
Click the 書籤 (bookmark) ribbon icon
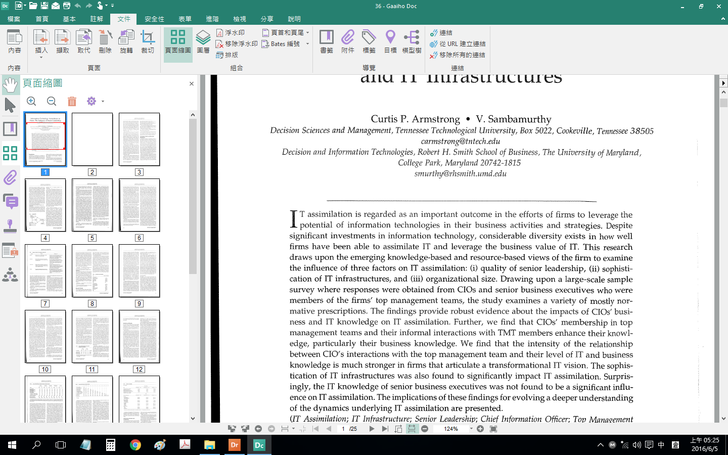327,42
